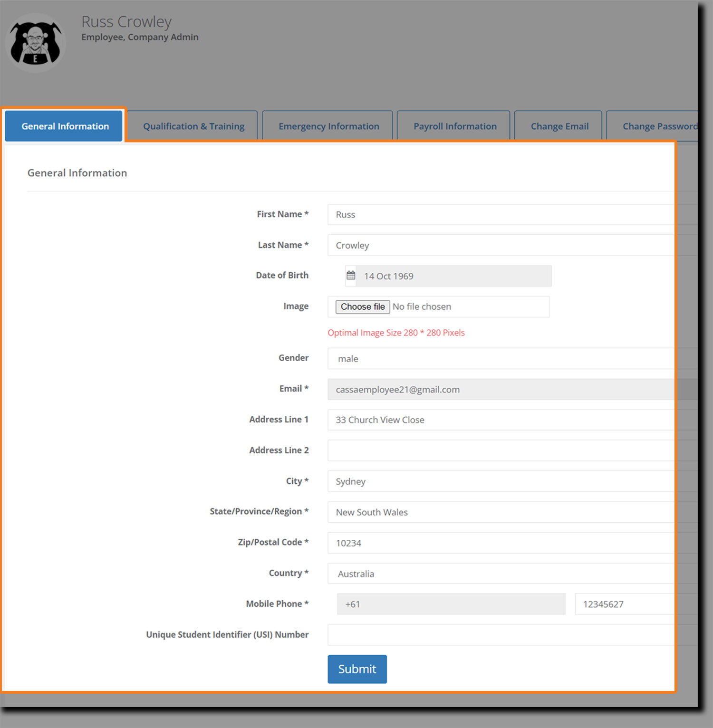This screenshot has height=728, width=713.
Task: Open the Change Password tab
Action: coord(653,126)
